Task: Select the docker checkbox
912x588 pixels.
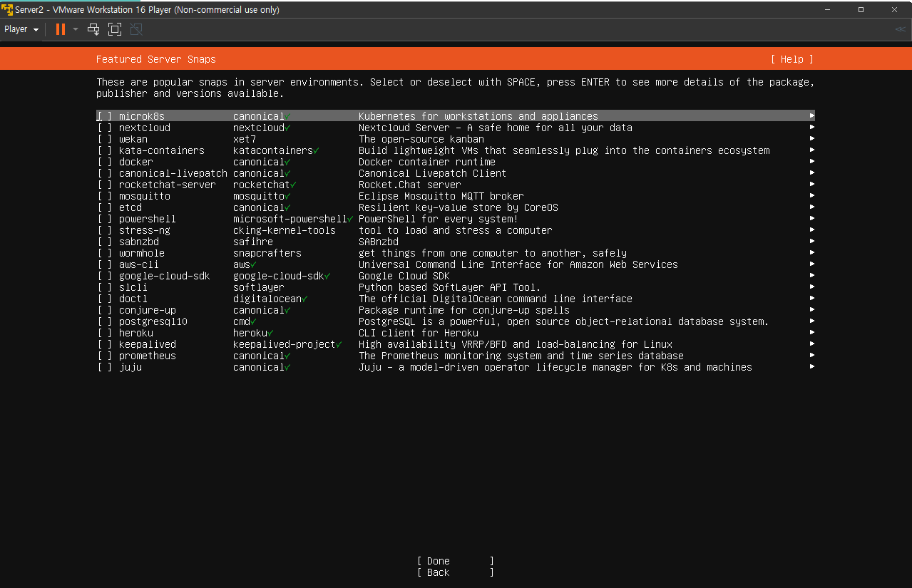Action: click(x=105, y=162)
